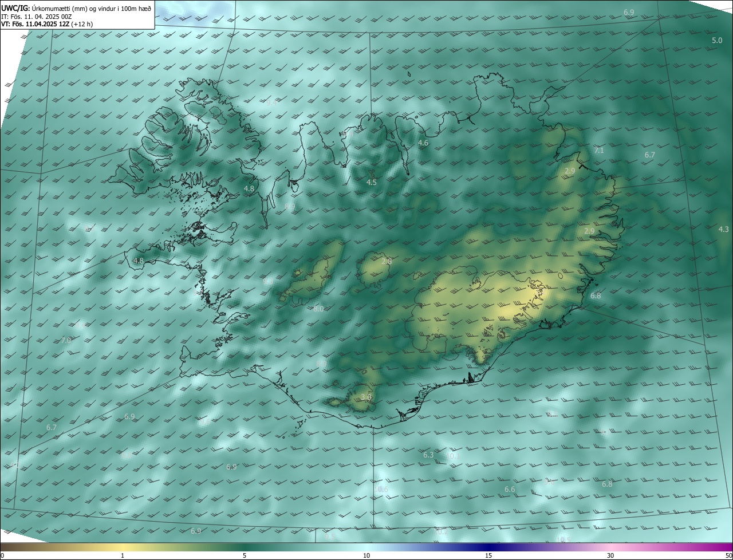The height and width of the screenshot is (560, 733).
Task: Click the '15' tick on the color scale
Action: (488, 555)
